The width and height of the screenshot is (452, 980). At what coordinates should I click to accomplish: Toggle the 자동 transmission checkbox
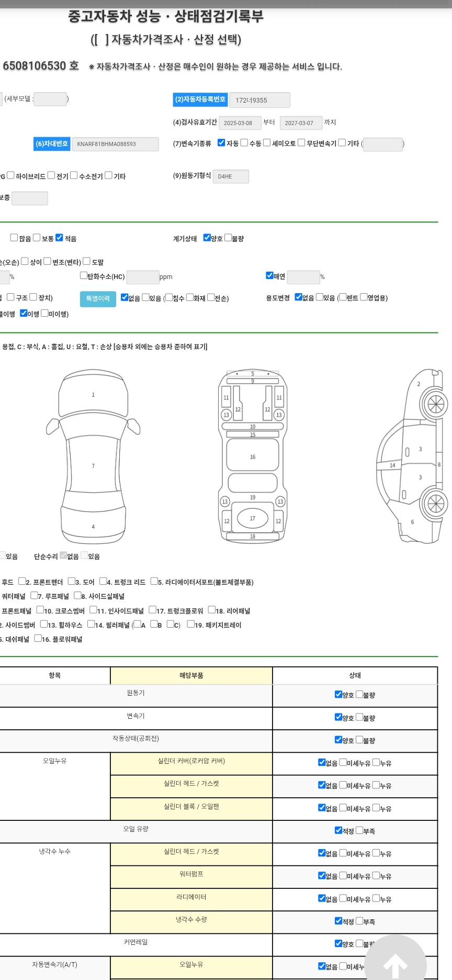coord(221,143)
